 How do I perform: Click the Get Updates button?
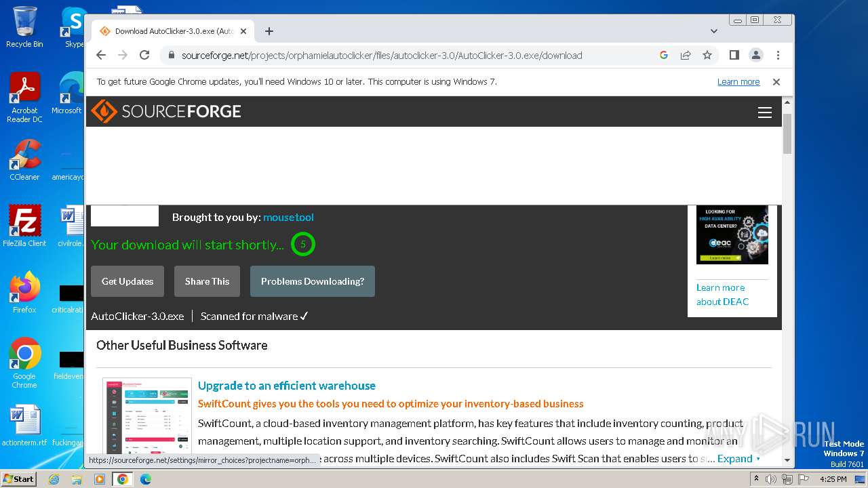point(127,281)
